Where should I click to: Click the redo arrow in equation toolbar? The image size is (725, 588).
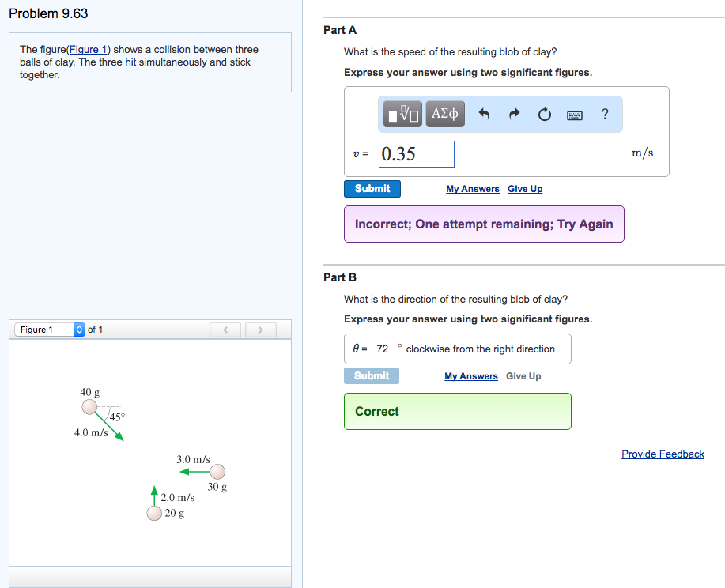tap(514, 114)
